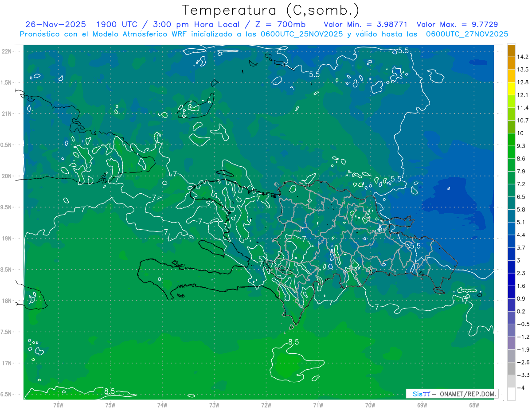Click the '6.5' color scale label
532x411 pixels.
pos(521,197)
